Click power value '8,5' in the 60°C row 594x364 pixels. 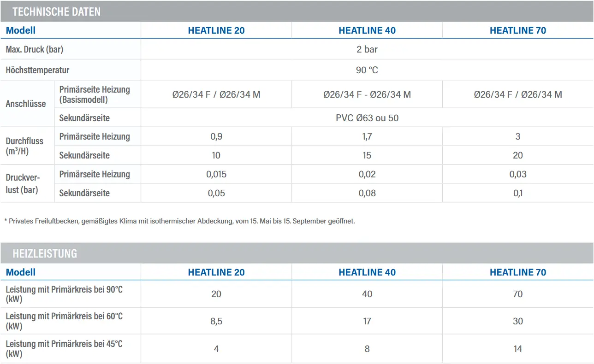pos(216,321)
